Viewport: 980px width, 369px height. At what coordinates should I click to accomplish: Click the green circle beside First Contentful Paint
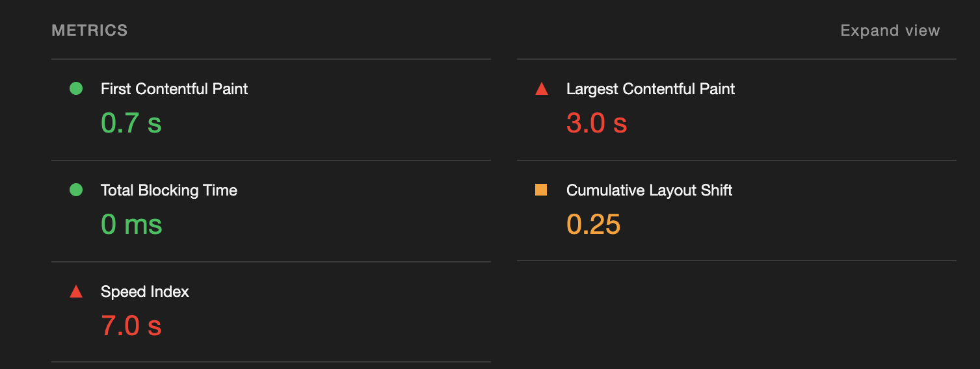click(76, 88)
